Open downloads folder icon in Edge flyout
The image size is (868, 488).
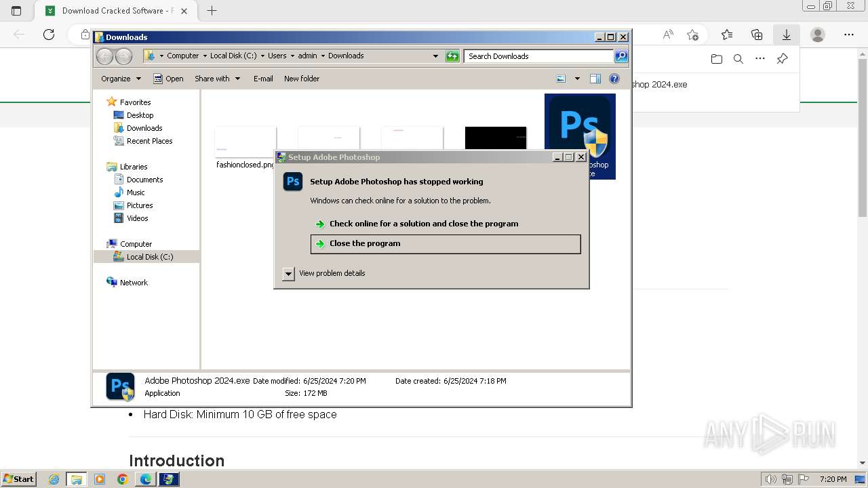(x=717, y=59)
